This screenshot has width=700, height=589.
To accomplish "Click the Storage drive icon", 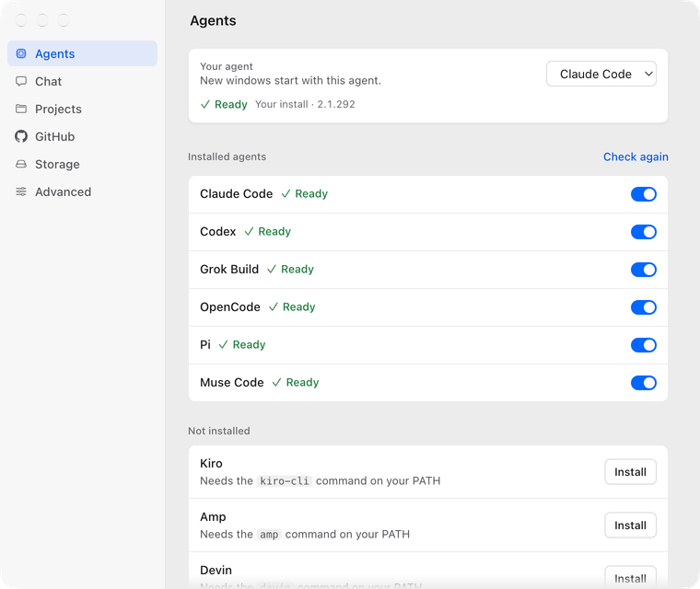I will click(x=21, y=164).
